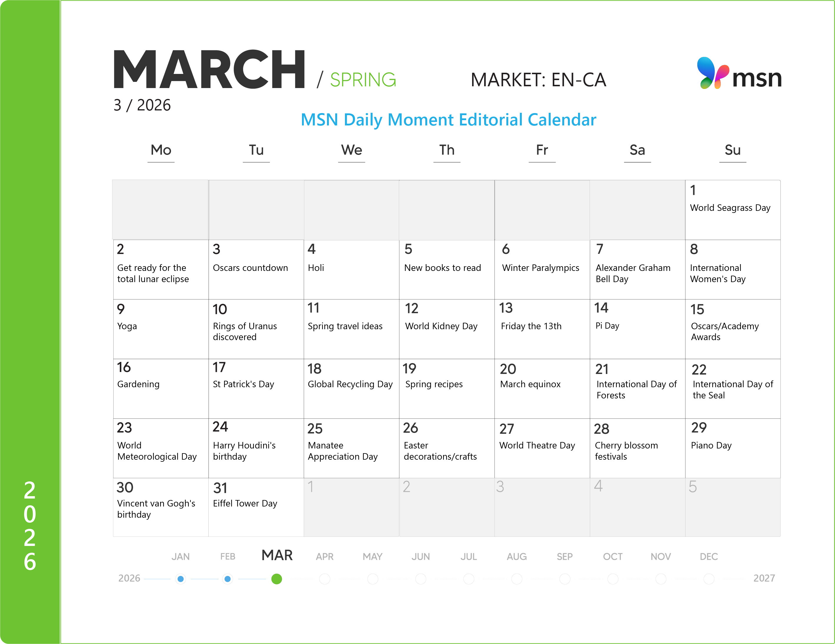Image resolution: width=835 pixels, height=644 pixels.
Task: Open the SEP month label
Action: (564, 557)
